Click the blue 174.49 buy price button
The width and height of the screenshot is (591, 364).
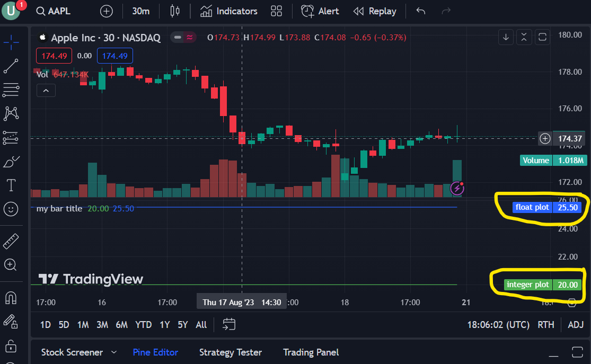click(x=115, y=56)
